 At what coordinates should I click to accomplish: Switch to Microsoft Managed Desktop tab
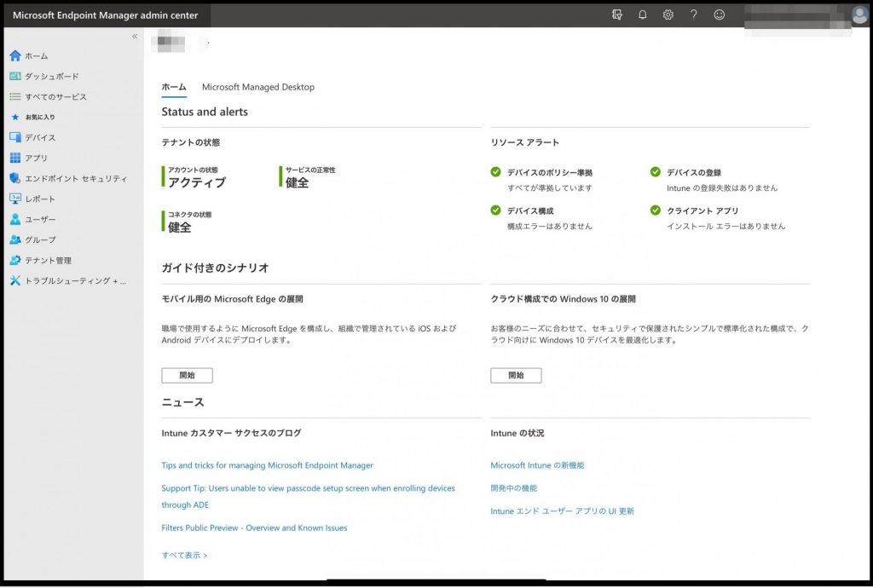tap(257, 87)
